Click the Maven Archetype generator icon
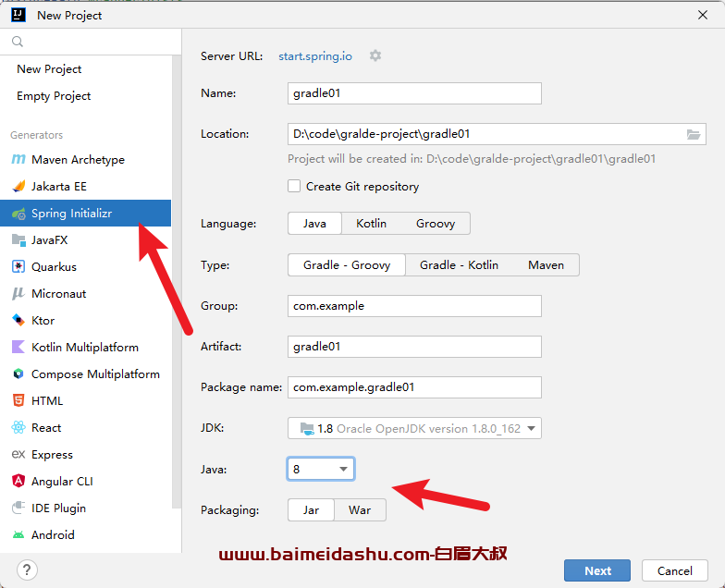Image resolution: width=725 pixels, height=588 pixels. coord(18,159)
